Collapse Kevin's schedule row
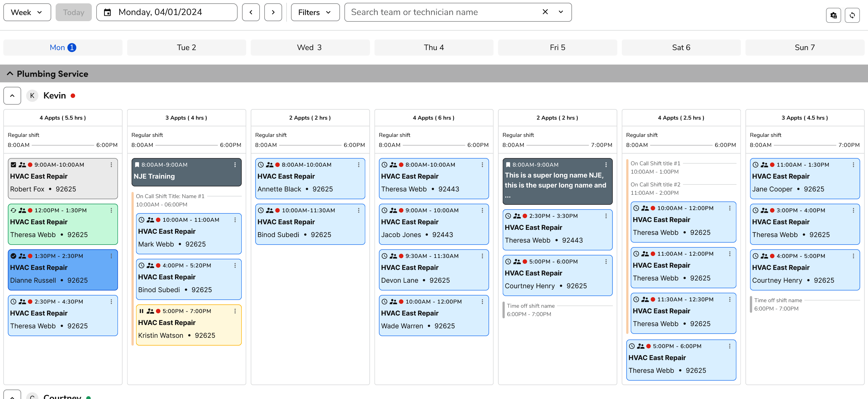 point(12,96)
